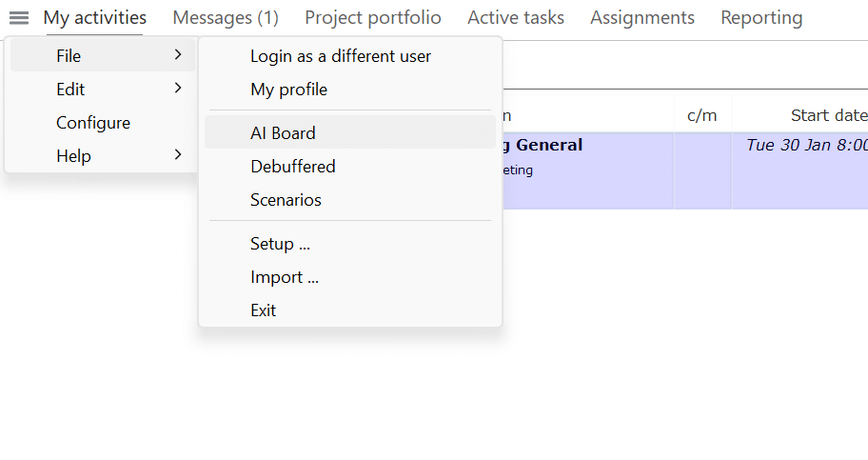Switch to the Reporting tab
868x460 pixels.
pyautogui.click(x=761, y=18)
